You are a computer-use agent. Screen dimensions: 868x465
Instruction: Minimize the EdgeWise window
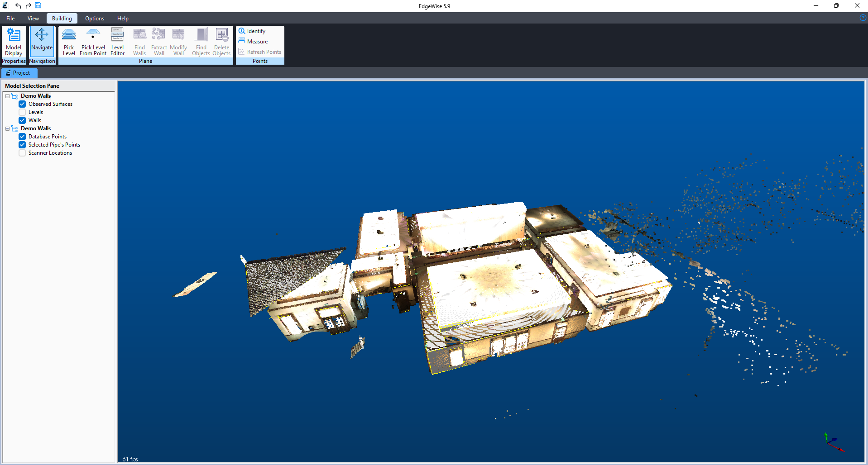pyautogui.click(x=816, y=5)
